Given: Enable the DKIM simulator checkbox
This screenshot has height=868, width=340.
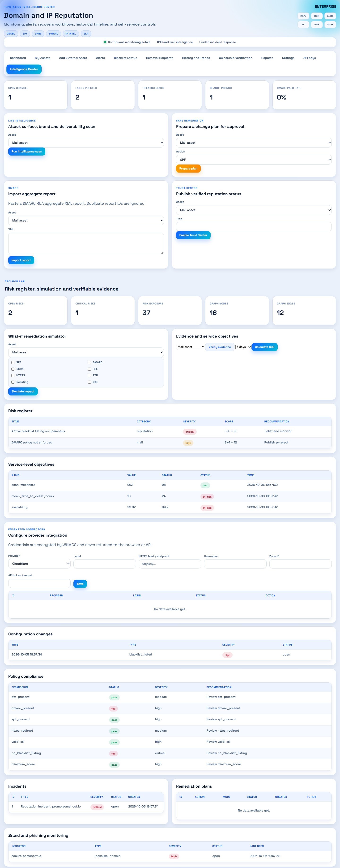Looking at the screenshot, I should click(x=13, y=369).
